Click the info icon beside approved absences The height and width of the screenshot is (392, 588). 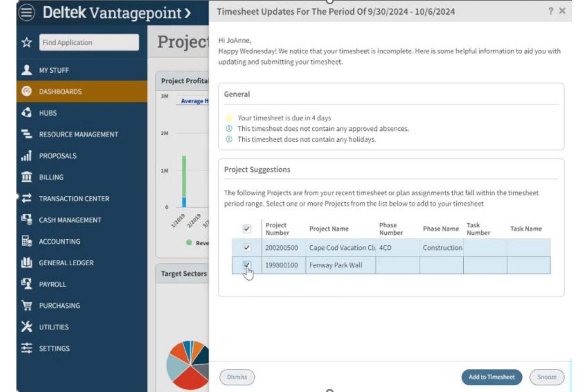229,129
